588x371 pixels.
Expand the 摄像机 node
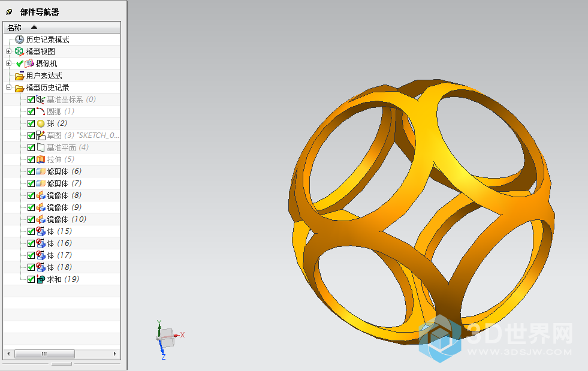point(8,64)
